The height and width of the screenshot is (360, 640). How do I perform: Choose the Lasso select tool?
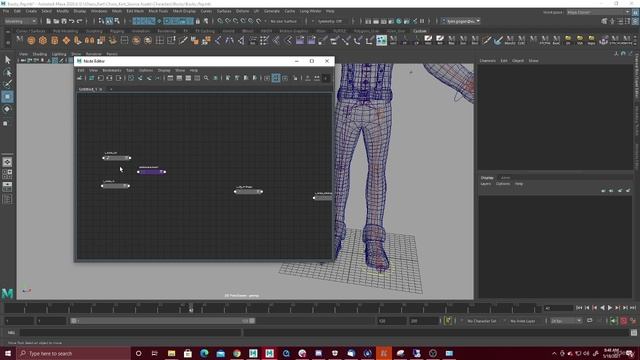(x=7, y=73)
